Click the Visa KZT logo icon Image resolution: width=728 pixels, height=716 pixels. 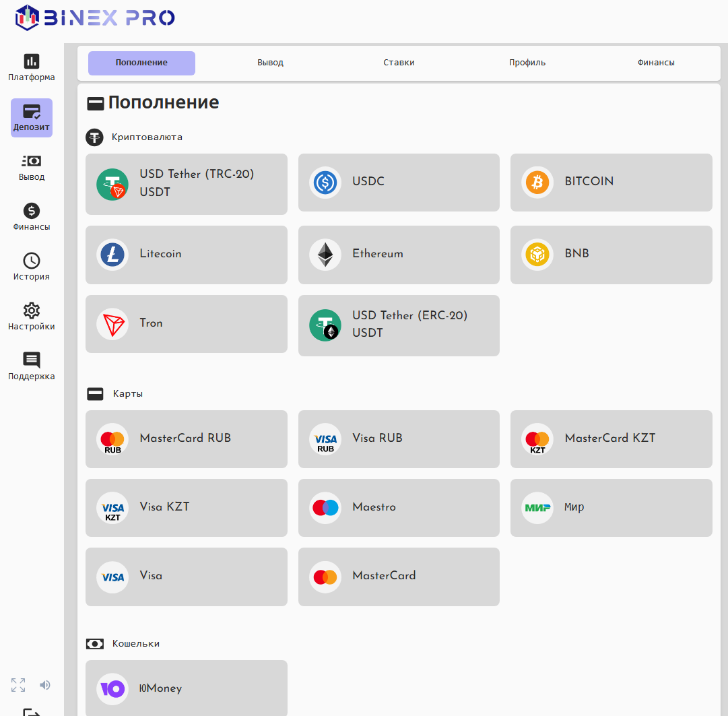coord(112,508)
